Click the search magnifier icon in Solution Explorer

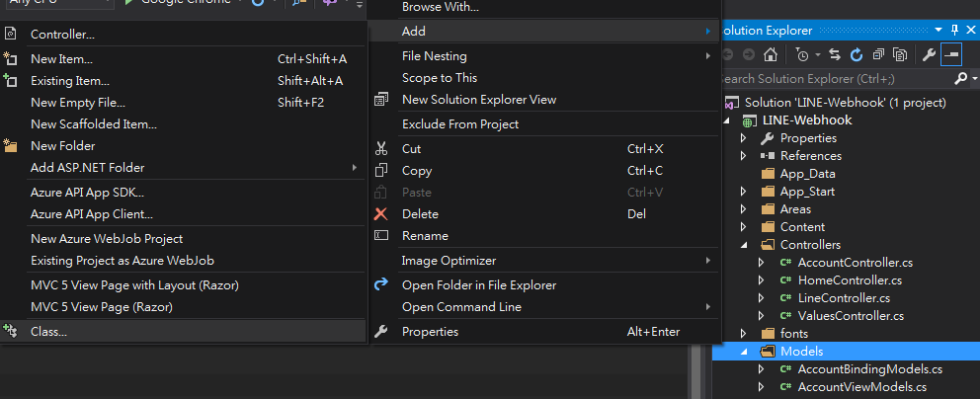coord(960,78)
